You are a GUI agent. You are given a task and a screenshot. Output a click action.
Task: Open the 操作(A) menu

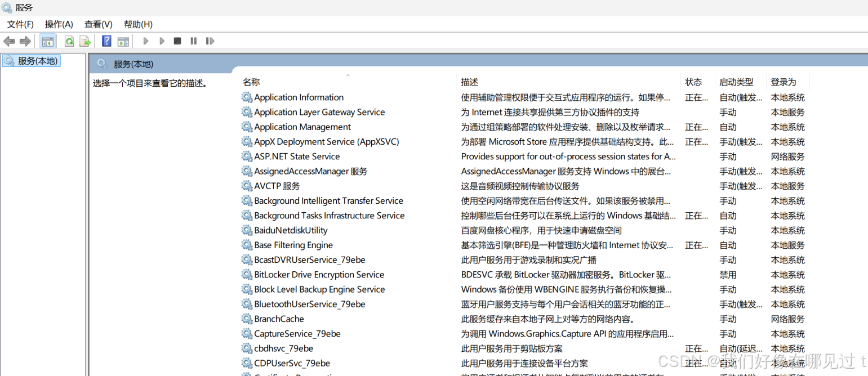click(x=59, y=24)
